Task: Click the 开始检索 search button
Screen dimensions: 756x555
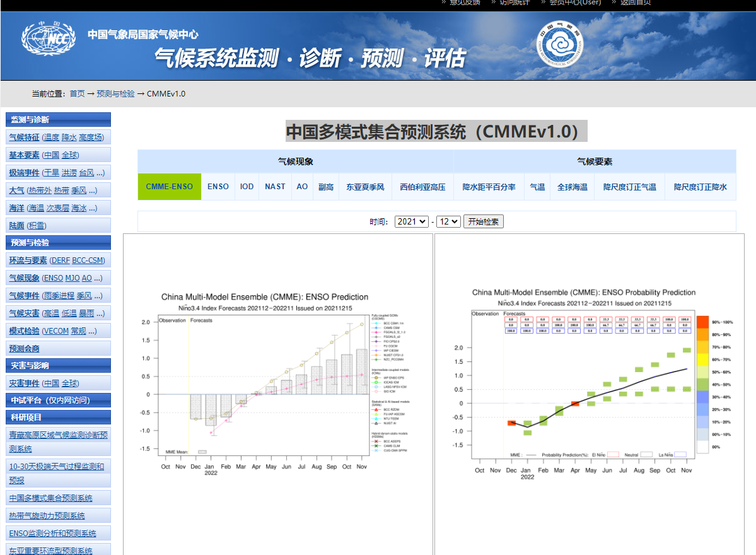Action: (x=483, y=221)
